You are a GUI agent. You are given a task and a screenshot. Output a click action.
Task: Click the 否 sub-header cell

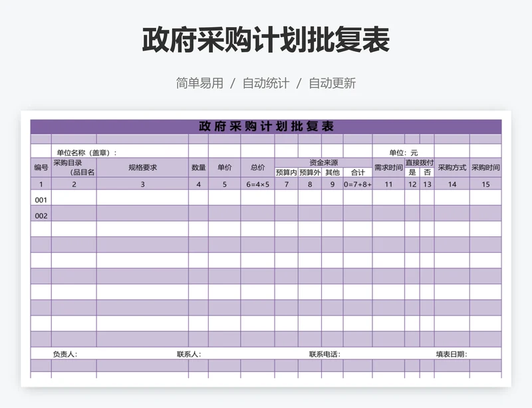pos(427,172)
